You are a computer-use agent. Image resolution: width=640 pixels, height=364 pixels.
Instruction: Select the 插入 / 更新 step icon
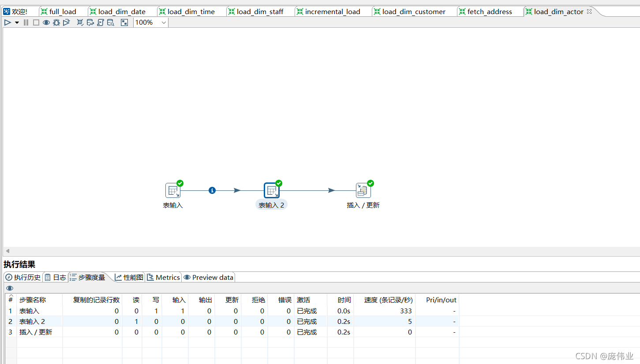tap(363, 191)
